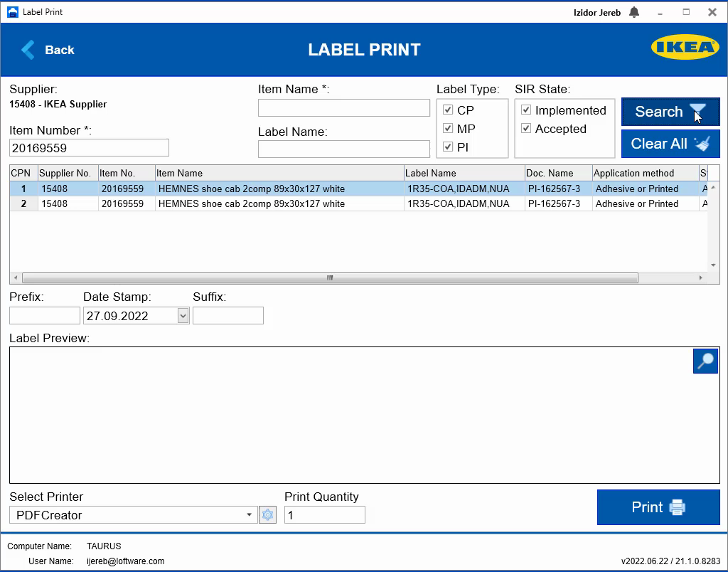Sort by Label Name column header
This screenshot has height=572, width=728.
tap(464, 173)
